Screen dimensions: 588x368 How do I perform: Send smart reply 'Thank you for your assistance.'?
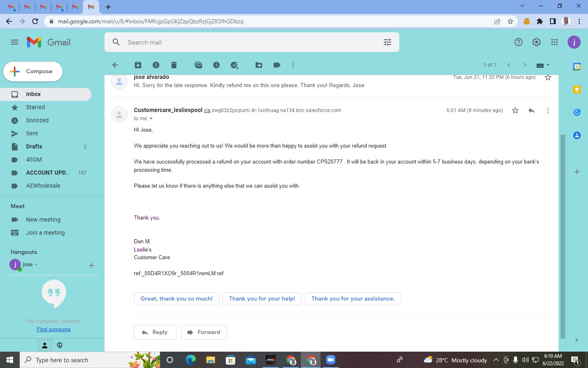[x=353, y=299]
